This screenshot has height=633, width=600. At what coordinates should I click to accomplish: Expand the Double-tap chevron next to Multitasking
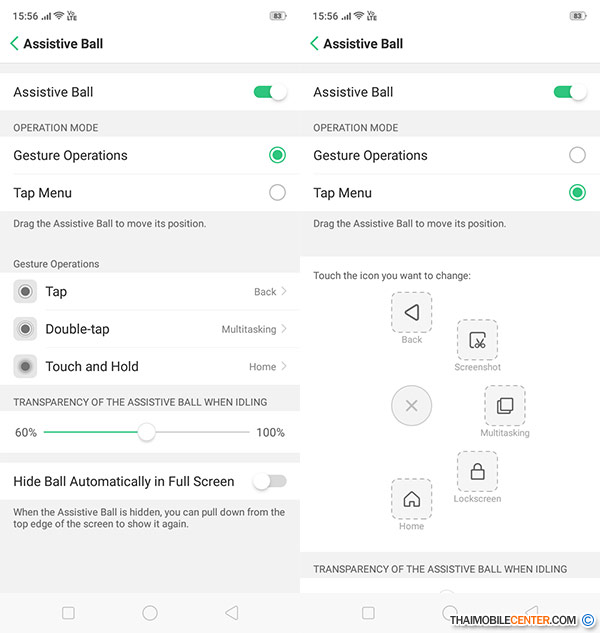[x=284, y=329]
